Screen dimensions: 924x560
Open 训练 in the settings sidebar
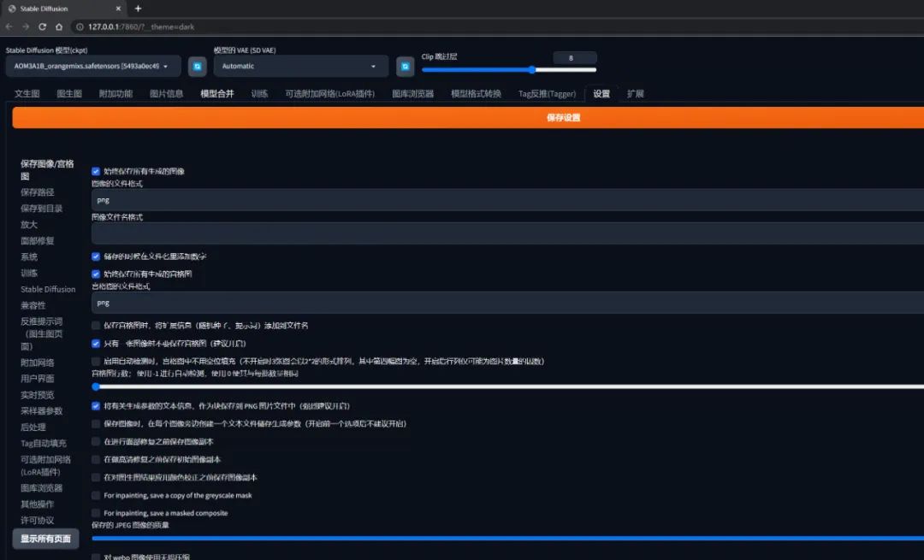coord(29,274)
